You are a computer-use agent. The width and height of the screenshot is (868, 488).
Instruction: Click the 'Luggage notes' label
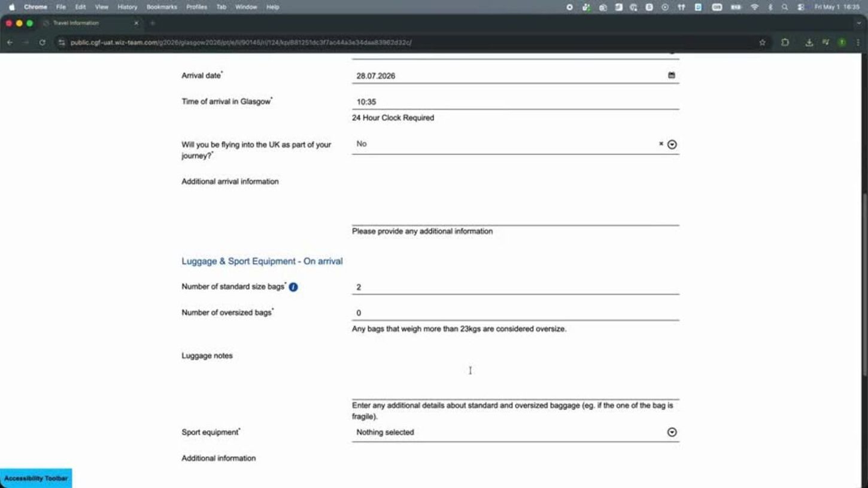(207, 356)
